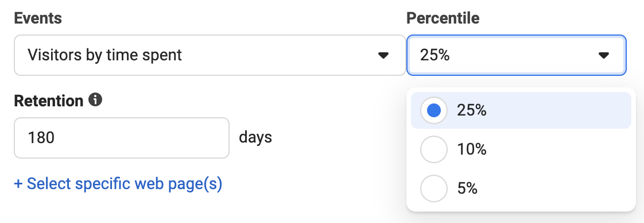Click the days unit text
The image size is (644, 223).
pos(255,137)
